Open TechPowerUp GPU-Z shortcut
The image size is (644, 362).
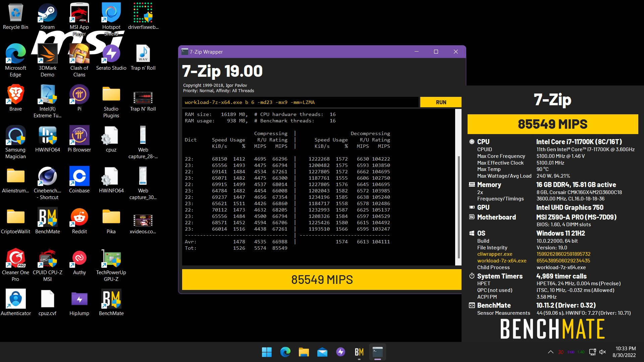click(x=111, y=265)
